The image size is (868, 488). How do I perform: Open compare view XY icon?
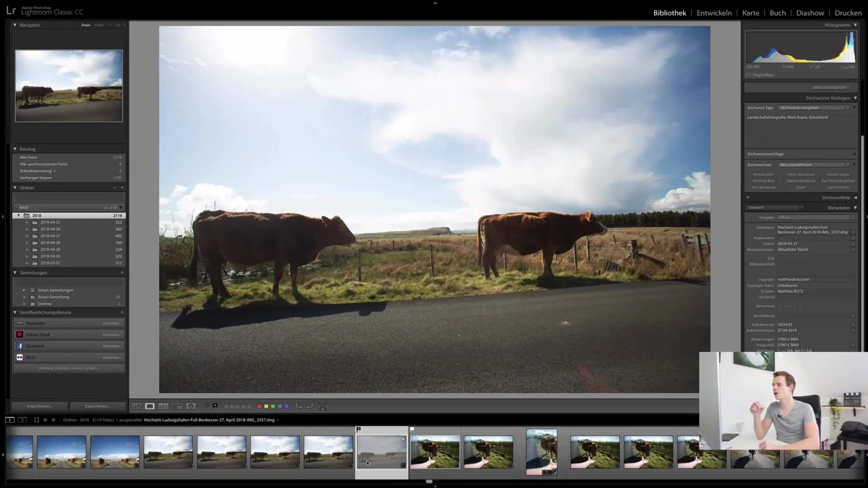click(163, 406)
